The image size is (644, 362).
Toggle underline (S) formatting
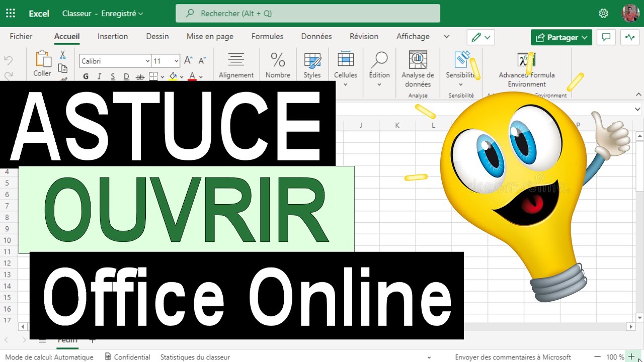(x=113, y=76)
